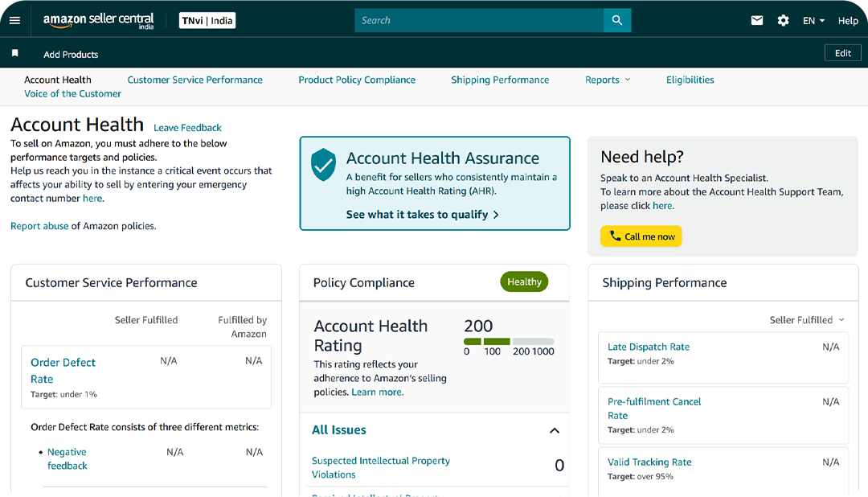
Task: Click the Policy Compliance heading
Action: point(364,282)
